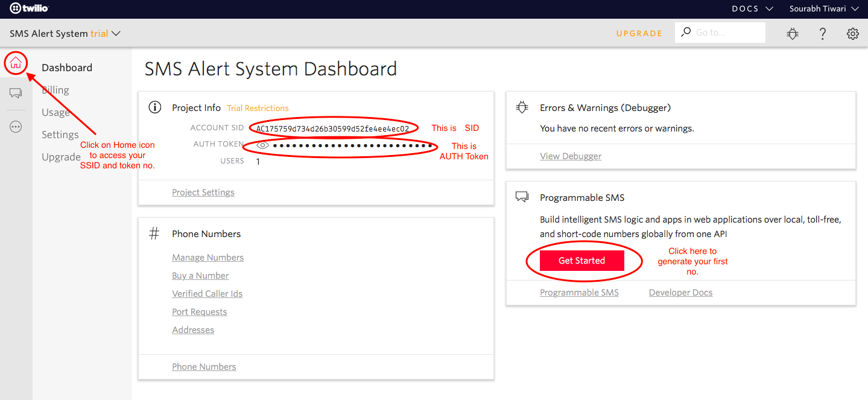Open the settings gear icon
Image resolution: width=868 pixels, height=400 pixels.
click(x=853, y=34)
